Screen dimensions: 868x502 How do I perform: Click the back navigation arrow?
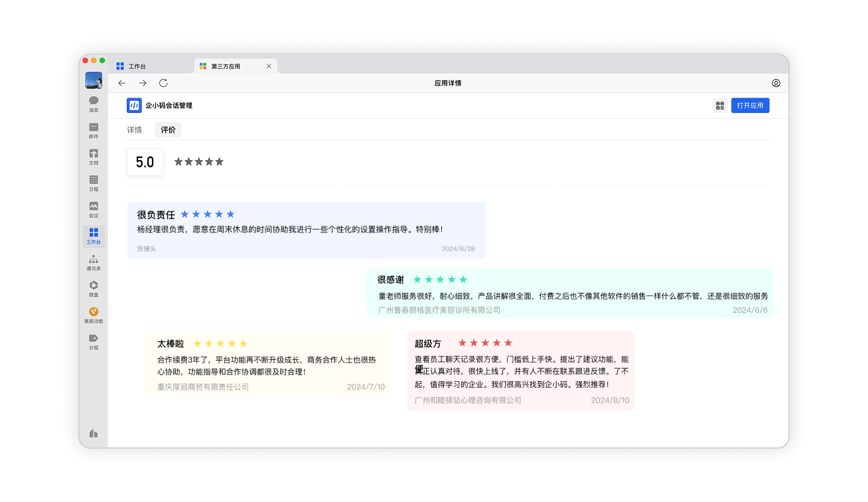point(122,83)
